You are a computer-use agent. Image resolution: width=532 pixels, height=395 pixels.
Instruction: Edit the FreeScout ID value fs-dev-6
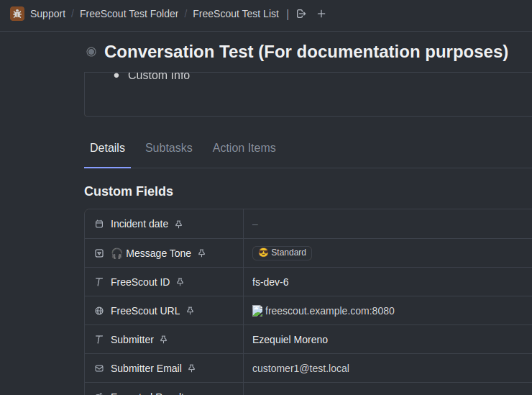click(270, 282)
